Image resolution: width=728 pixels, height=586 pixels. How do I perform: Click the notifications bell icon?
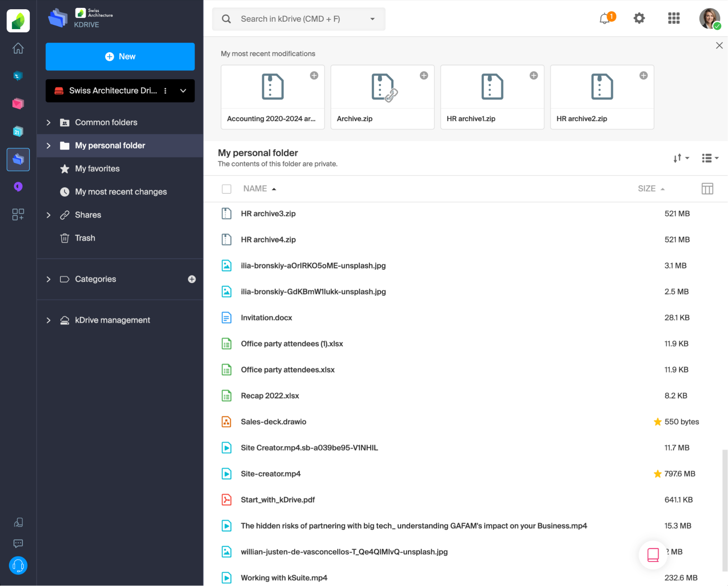[x=605, y=18]
